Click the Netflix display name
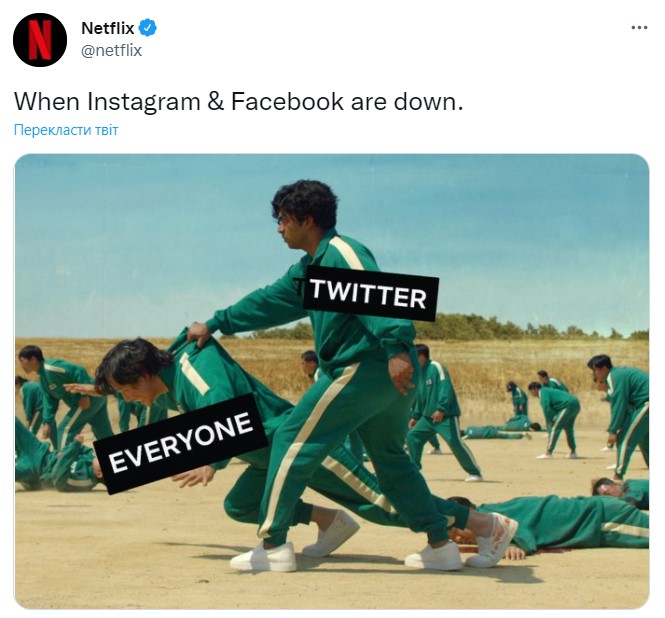The height and width of the screenshot is (618, 665). click(108, 28)
